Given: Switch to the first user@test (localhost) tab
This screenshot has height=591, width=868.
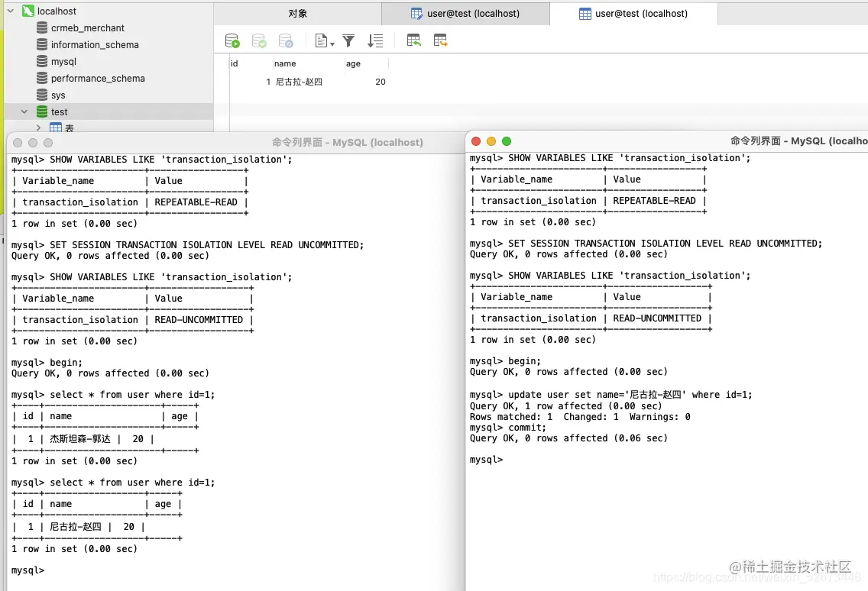Looking at the screenshot, I should [x=465, y=13].
